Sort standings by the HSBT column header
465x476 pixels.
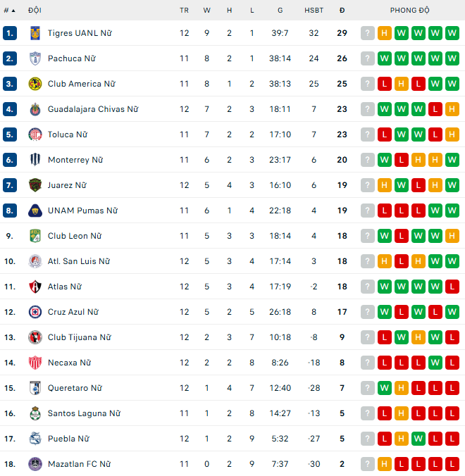pyautogui.click(x=314, y=11)
